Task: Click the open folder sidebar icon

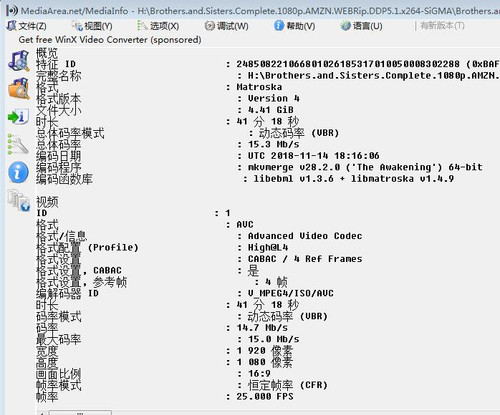Action: click(x=19, y=88)
